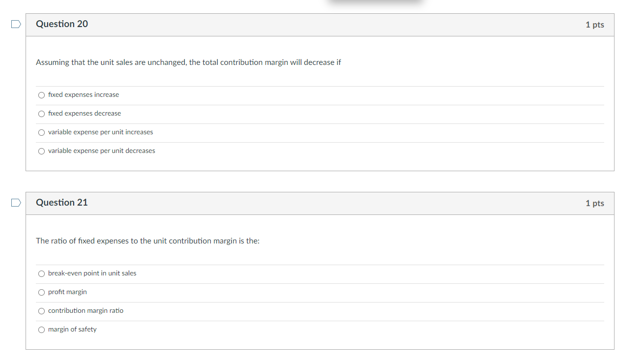Click the "profit margin" answer label

(67, 292)
